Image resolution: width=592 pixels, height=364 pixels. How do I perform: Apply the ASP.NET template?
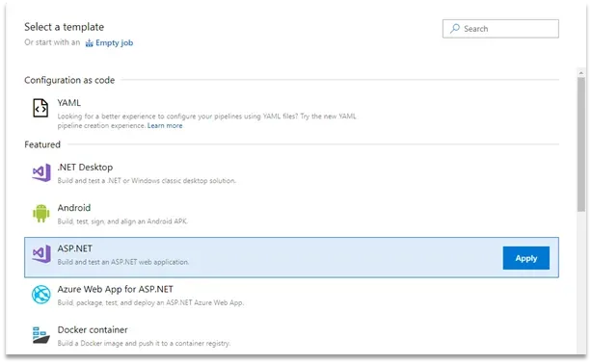[x=525, y=258]
